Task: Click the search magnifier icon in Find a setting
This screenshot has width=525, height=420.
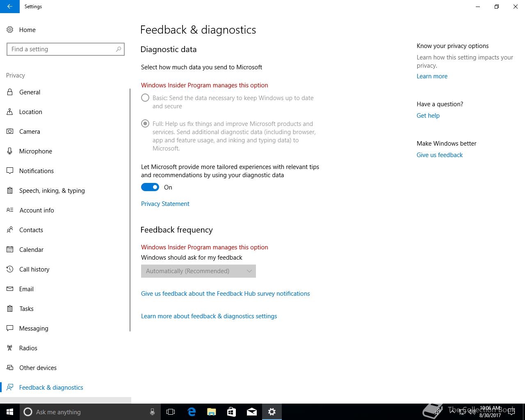Action: (x=119, y=49)
